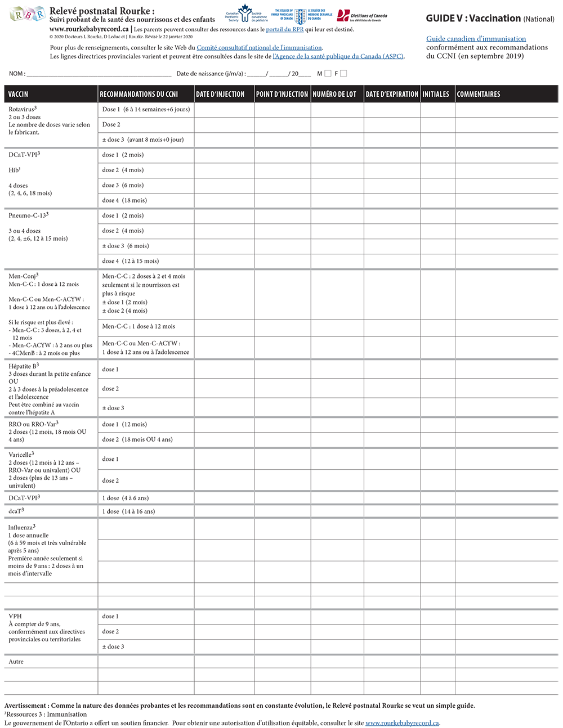Open www.rourkebabyrecord.ca footer link
This screenshot has width=563, height=728.
tap(402, 723)
